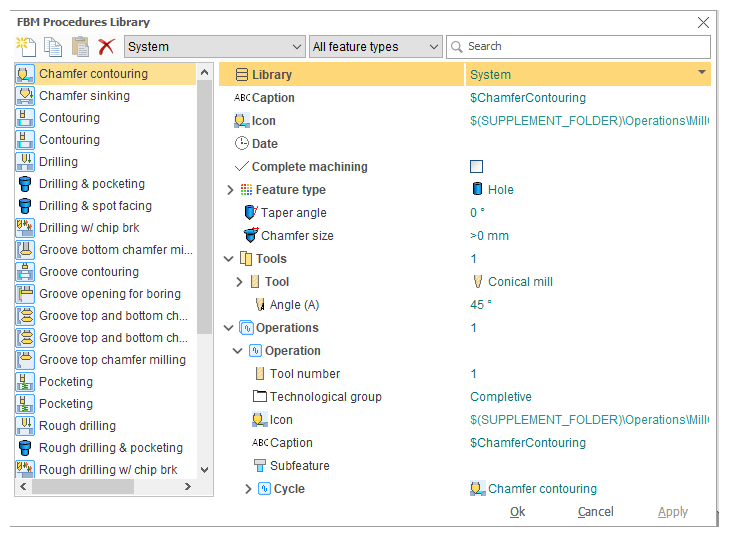
Task: Select the Drilling & pocketing icon
Action: pyautogui.click(x=25, y=184)
